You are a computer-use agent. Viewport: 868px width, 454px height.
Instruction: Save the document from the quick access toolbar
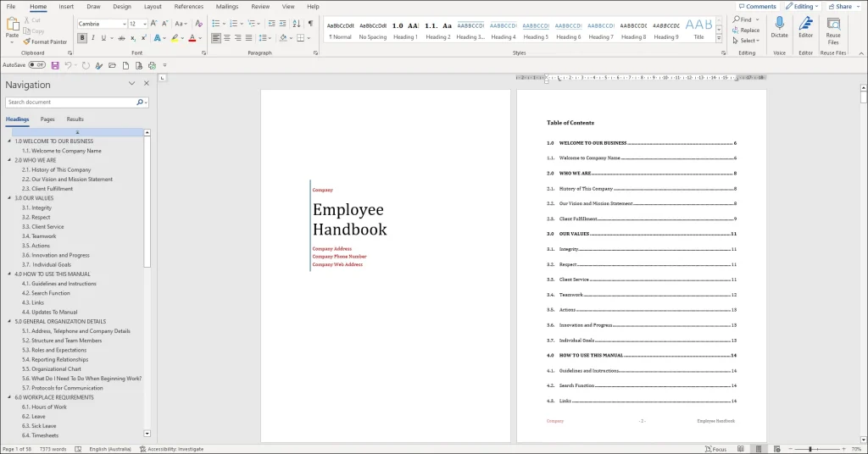(55, 65)
